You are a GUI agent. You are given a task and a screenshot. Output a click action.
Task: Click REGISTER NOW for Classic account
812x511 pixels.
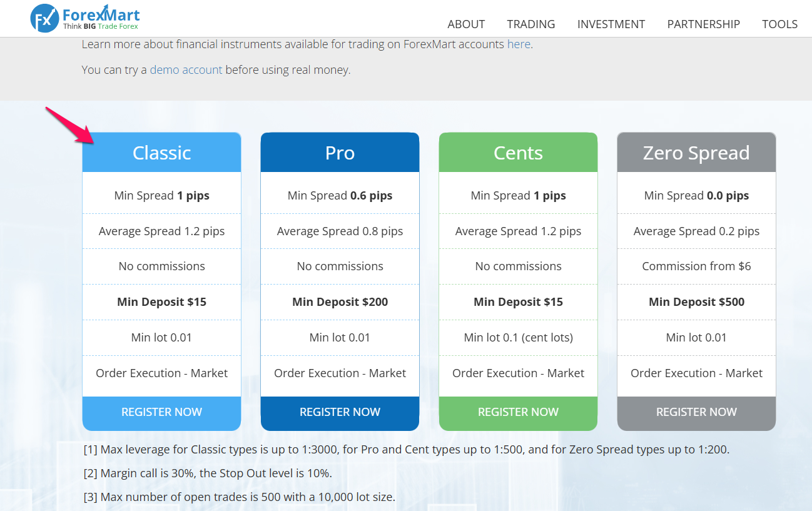pos(161,412)
